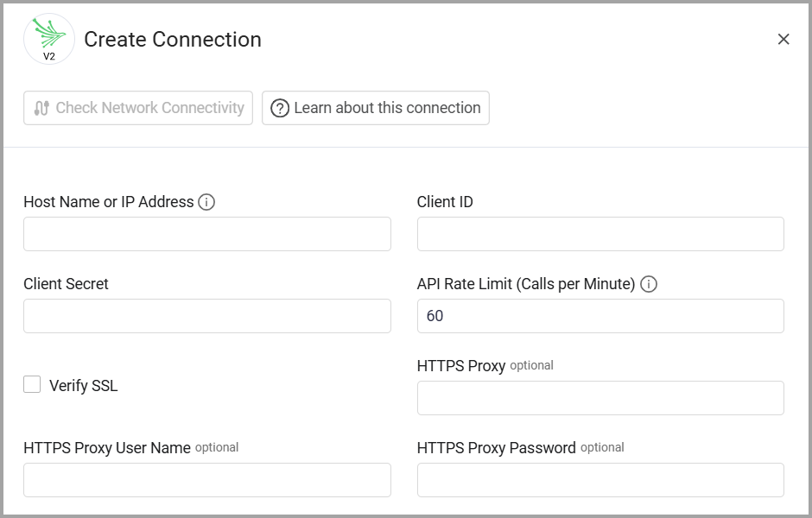812x518 pixels.
Task: Click the Check Network Connectivity button
Action: pos(138,108)
